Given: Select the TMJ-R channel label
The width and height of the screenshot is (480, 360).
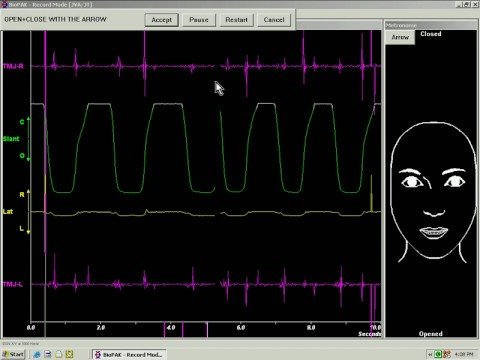Looking at the screenshot, I should point(13,66).
